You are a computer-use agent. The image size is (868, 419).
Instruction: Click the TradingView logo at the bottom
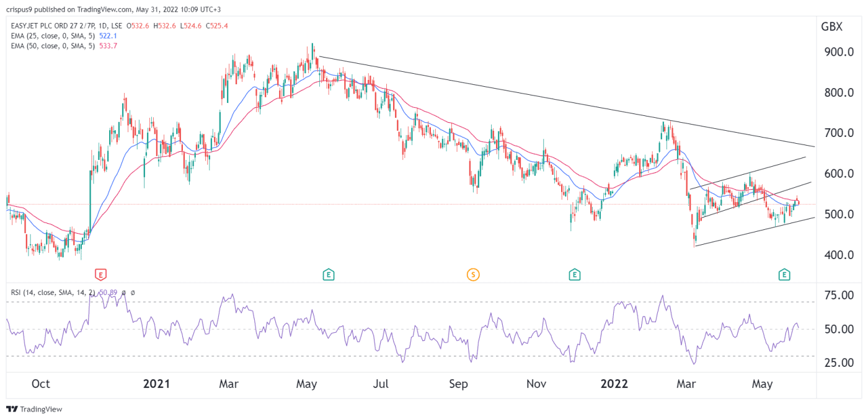[x=35, y=409]
